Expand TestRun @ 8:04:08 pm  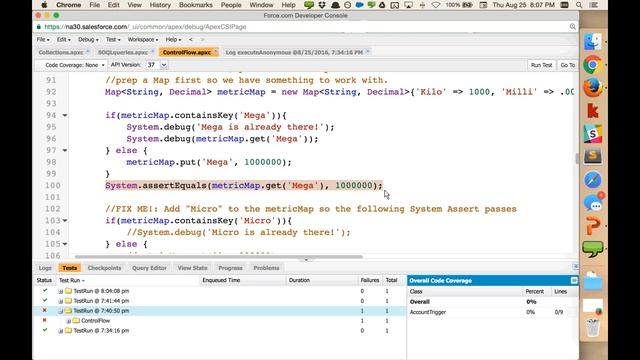(x=60, y=291)
